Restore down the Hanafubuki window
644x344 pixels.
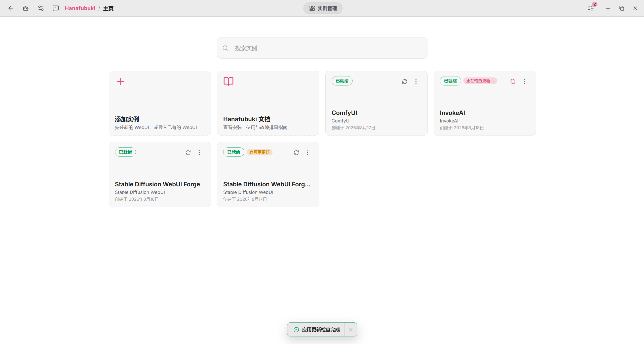pos(622,8)
